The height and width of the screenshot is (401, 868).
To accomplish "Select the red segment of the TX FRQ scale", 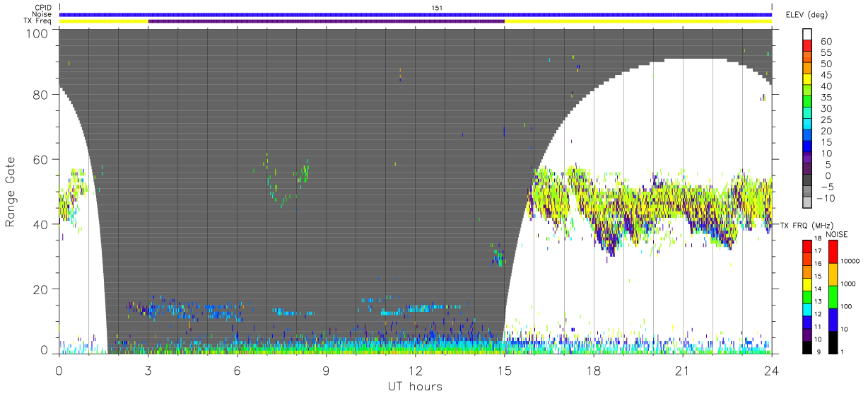I will (807, 247).
